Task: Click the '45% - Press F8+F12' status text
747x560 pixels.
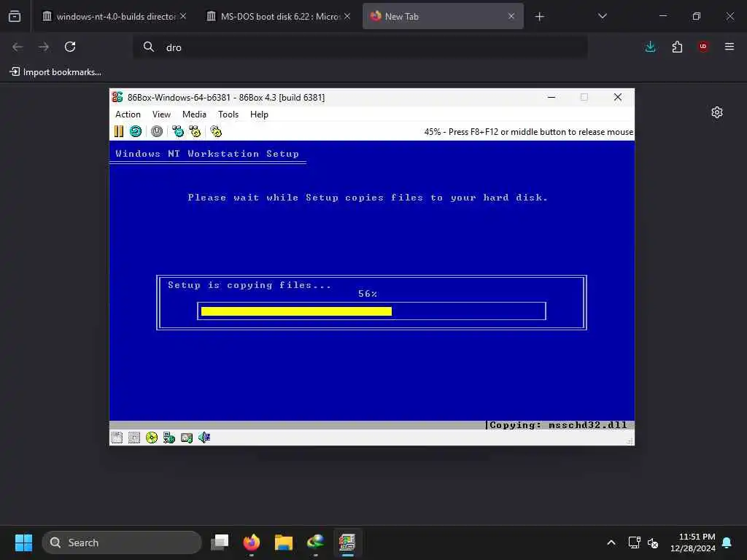Action: pyautogui.click(x=529, y=132)
